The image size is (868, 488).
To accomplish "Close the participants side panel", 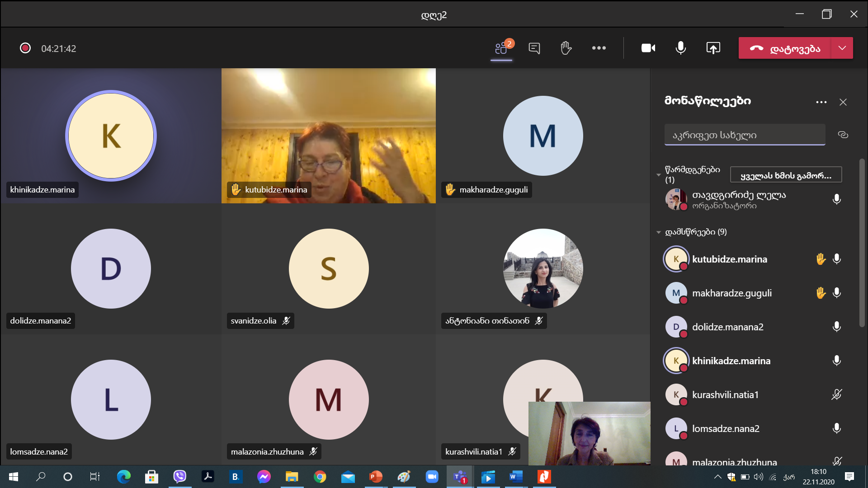I will (843, 102).
